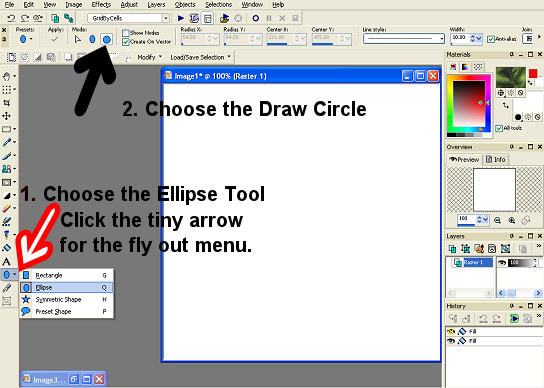Screen dimensions: 544x388
Task: Click the Undo icon
Action: [11, 18]
